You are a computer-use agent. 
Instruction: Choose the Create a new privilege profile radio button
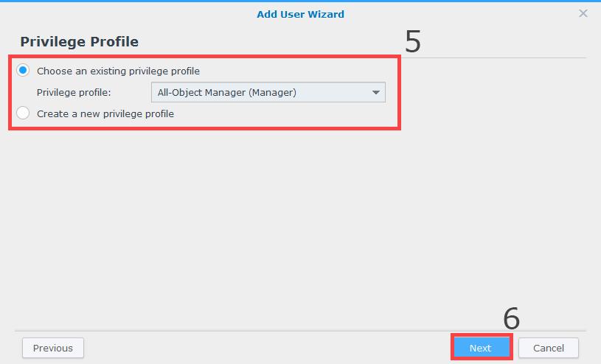coord(23,113)
